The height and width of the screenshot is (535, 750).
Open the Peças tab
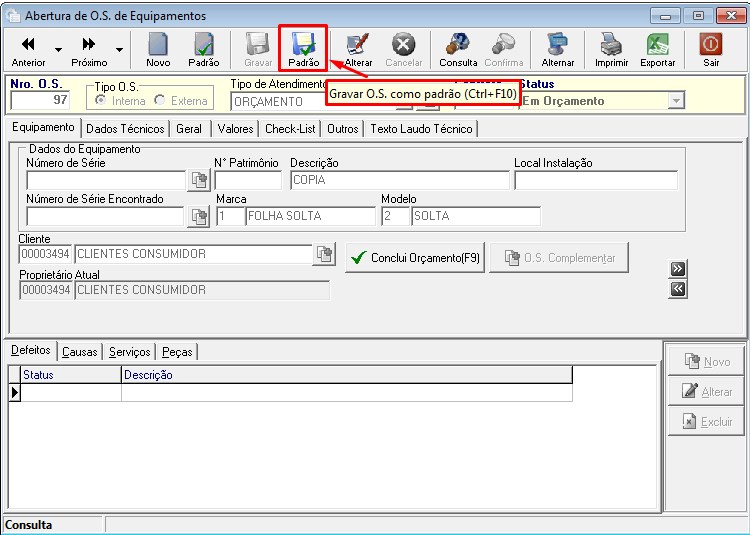click(177, 352)
